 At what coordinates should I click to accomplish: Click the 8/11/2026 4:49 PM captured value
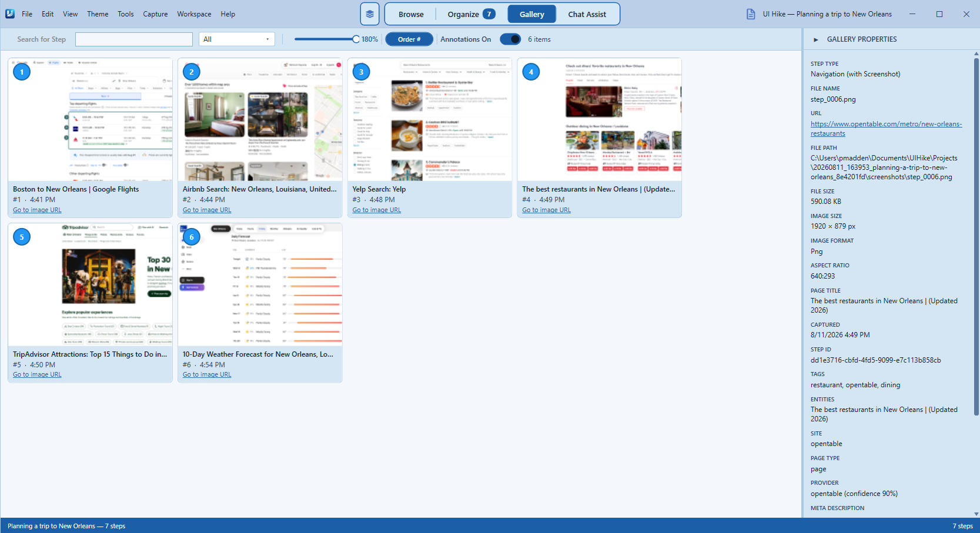click(x=840, y=335)
